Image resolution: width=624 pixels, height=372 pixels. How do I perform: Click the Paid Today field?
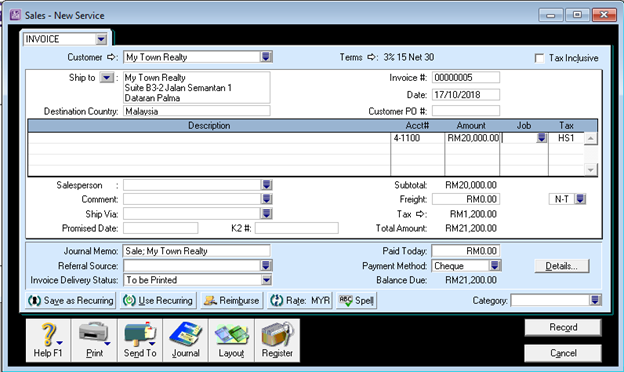(x=466, y=251)
